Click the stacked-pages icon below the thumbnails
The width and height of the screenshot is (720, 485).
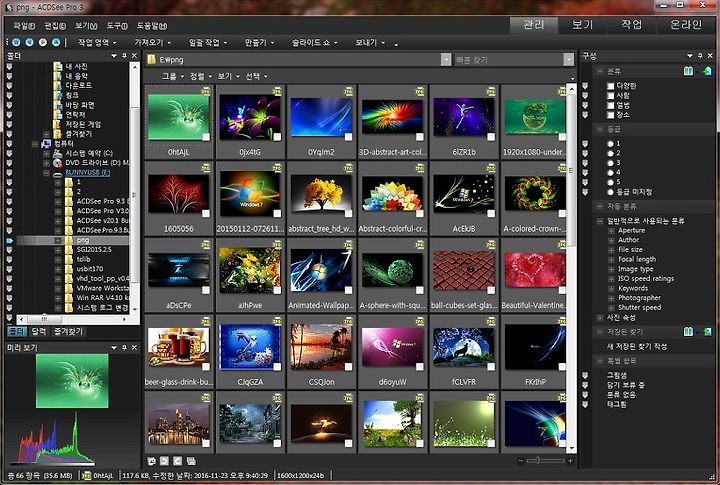pyautogui.click(x=191, y=461)
